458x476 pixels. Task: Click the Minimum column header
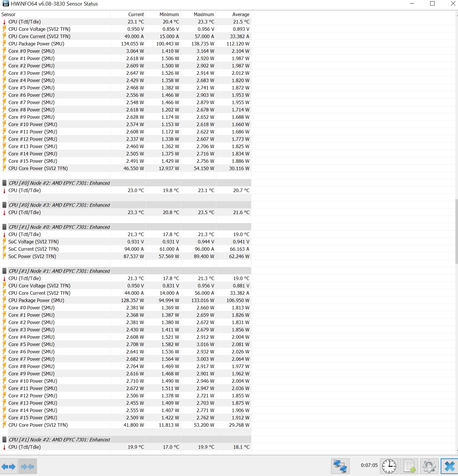point(163,14)
